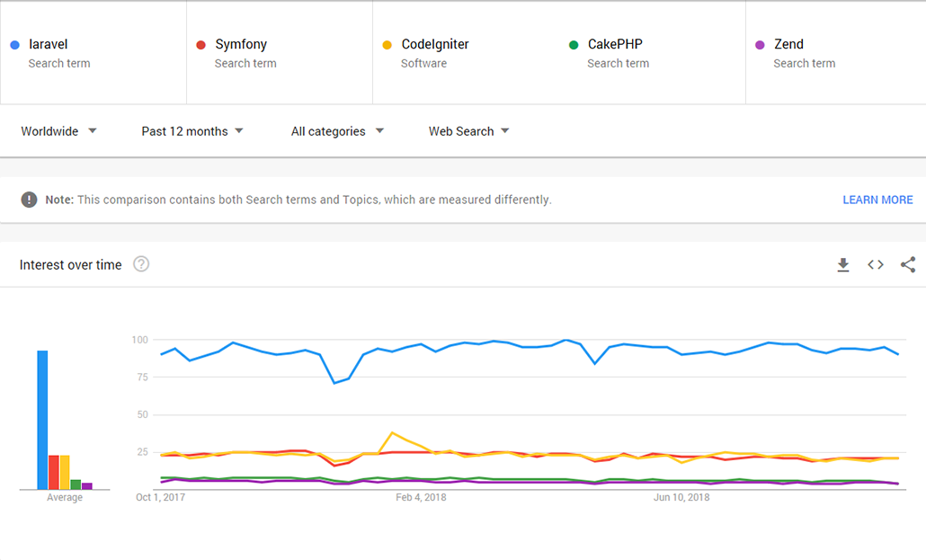The image size is (926, 560).
Task: Open the Past 12 months time filter
Action: point(192,131)
